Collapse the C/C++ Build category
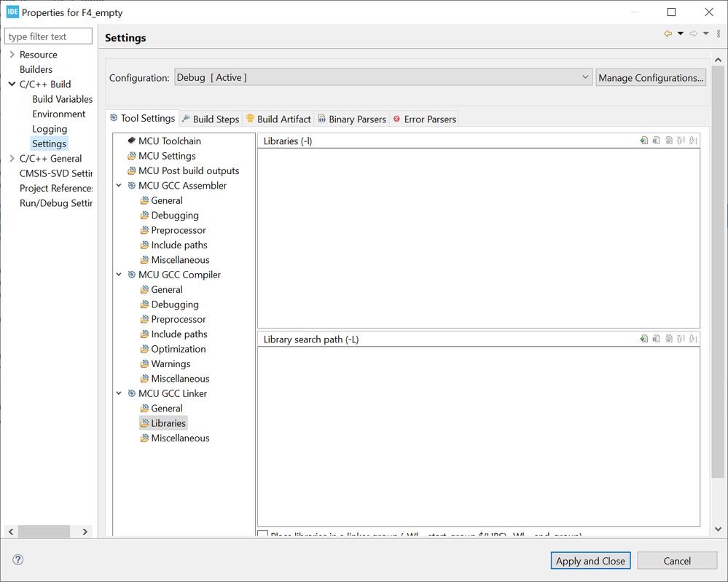 (x=12, y=84)
